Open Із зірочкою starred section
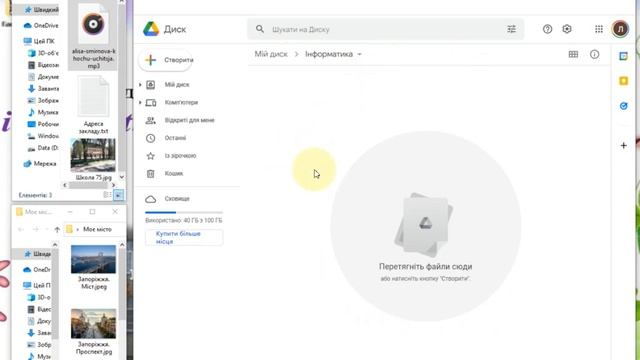The image size is (640, 360). pyautogui.click(x=180, y=156)
